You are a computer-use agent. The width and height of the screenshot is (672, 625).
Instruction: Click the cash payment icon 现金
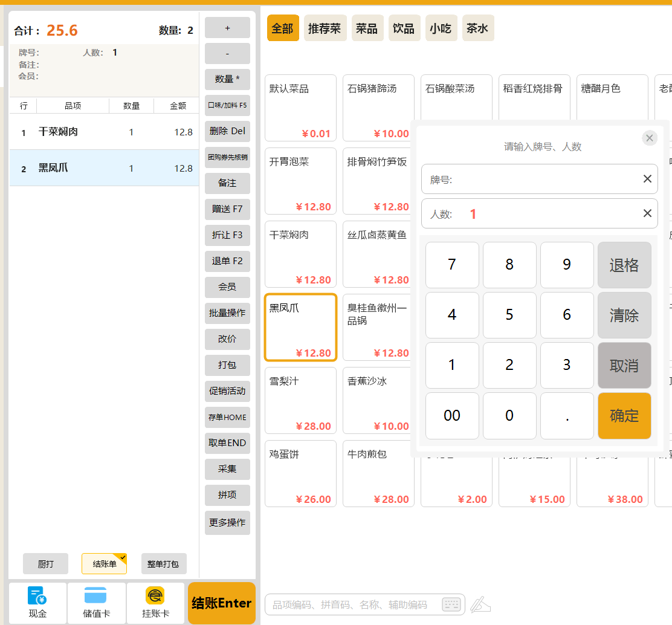click(37, 602)
